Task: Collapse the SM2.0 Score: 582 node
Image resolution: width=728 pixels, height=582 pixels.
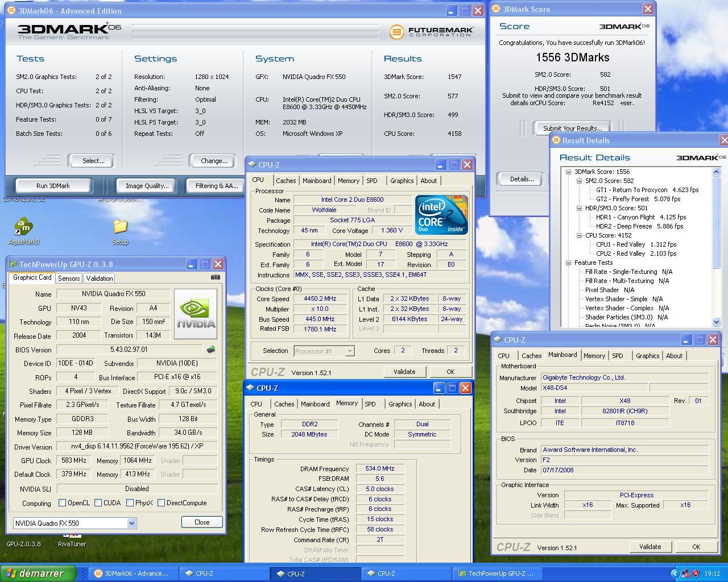Action: [580, 181]
